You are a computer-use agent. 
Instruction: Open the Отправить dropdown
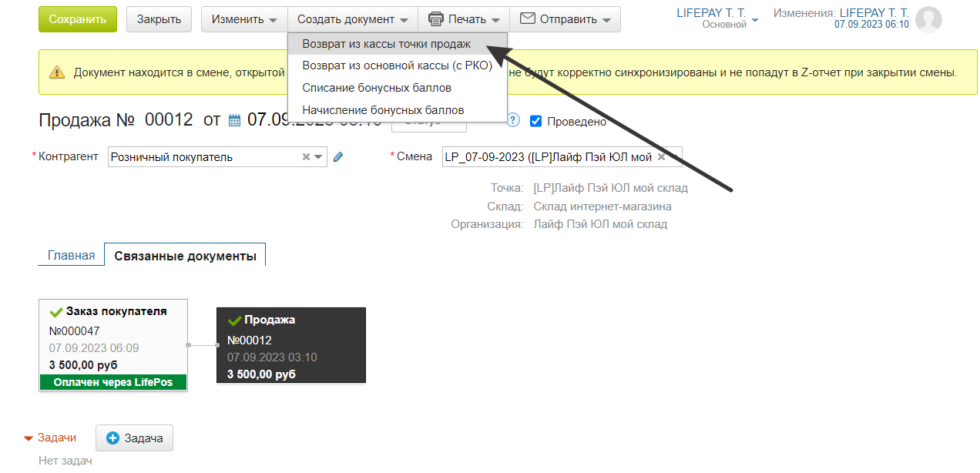(565, 19)
